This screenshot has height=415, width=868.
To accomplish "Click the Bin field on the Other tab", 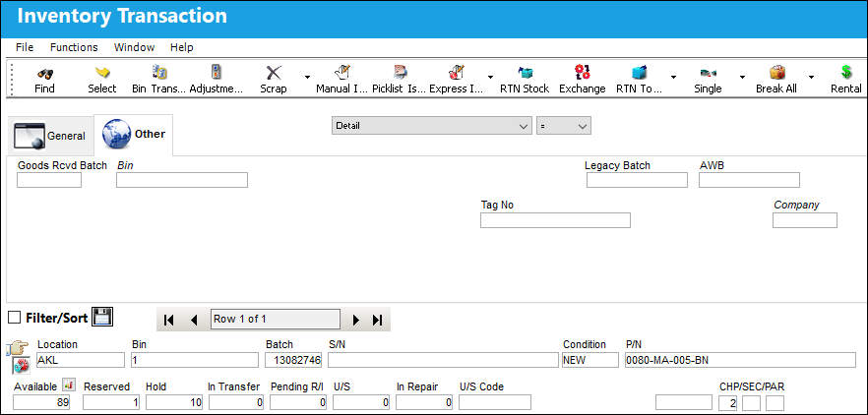I will 181,180.
